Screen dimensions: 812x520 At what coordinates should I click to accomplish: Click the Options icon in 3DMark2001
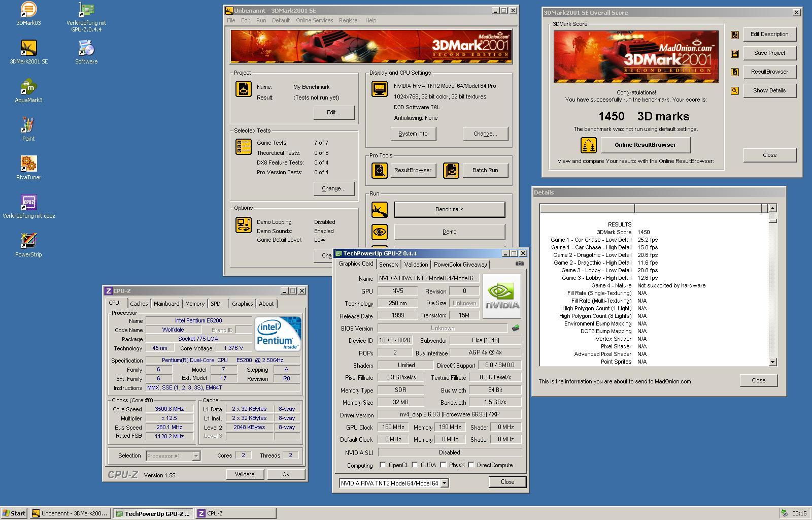[244, 225]
